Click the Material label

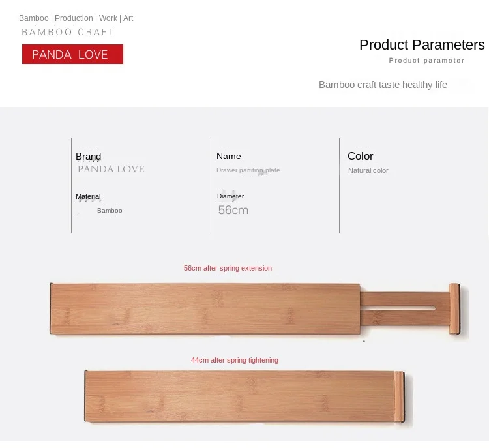click(x=88, y=196)
